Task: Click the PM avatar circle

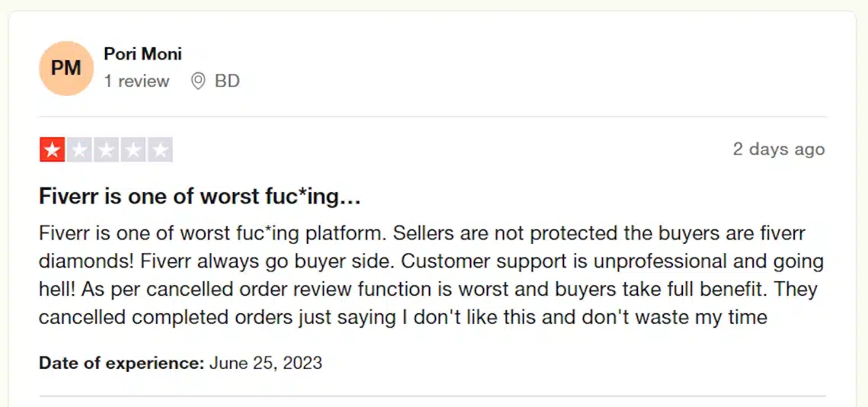Action: [66, 68]
